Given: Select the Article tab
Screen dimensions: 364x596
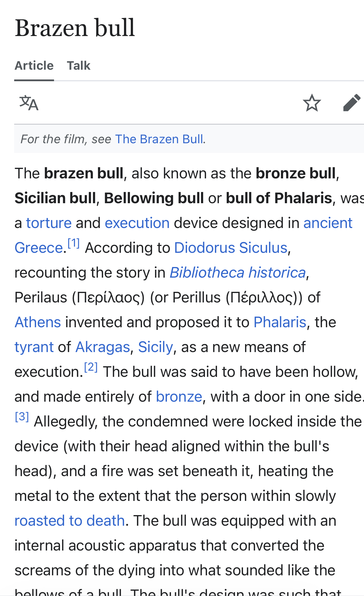Looking at the screenshot, I should click(x=34, y=66).
